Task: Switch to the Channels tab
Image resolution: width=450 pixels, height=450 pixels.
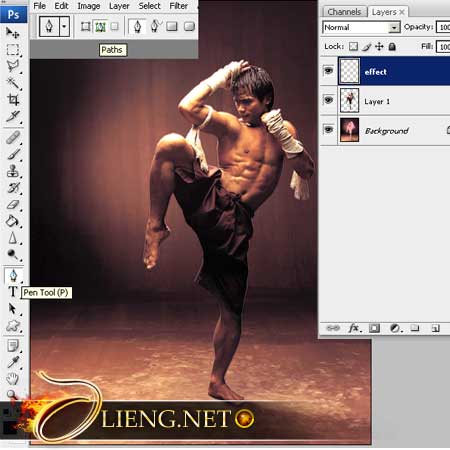Action: pyautogui.click(x=344, y=12)
